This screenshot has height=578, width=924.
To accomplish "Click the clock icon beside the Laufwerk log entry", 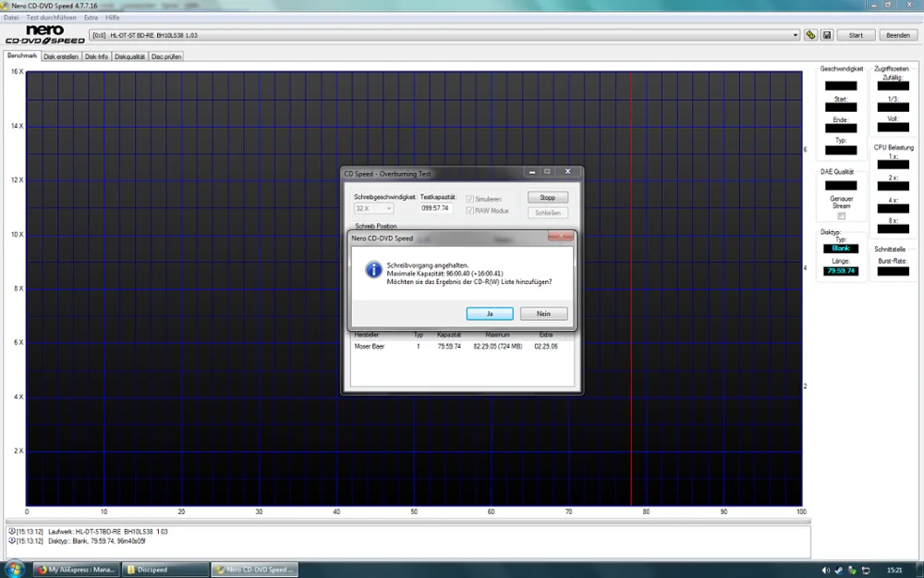I will click(12, 532).
